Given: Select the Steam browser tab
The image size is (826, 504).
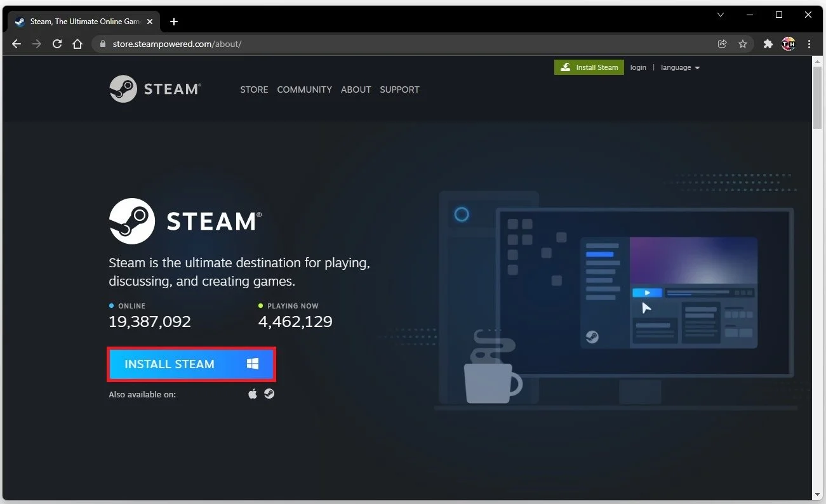Looking at the screenshot, I should tap(85, 22).
